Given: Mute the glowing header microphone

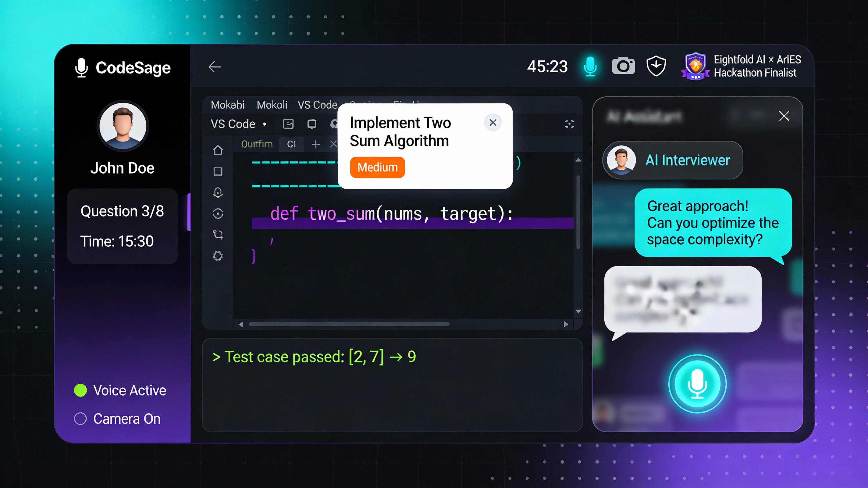Looking at the screenshot, I should [590, 66].
